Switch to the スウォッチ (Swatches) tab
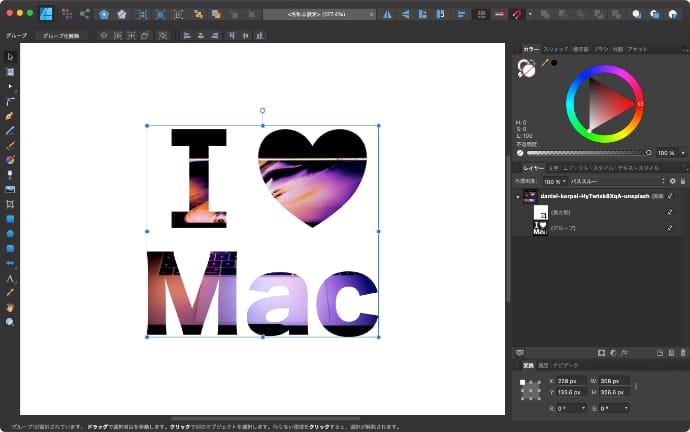This screenshot has width=690, height=432. coord(555,49)
